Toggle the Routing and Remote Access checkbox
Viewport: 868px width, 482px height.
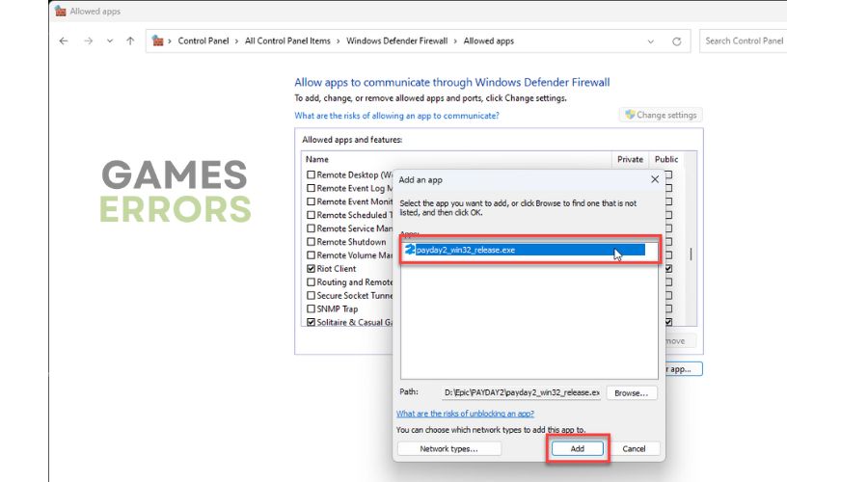tap(311, 282)
